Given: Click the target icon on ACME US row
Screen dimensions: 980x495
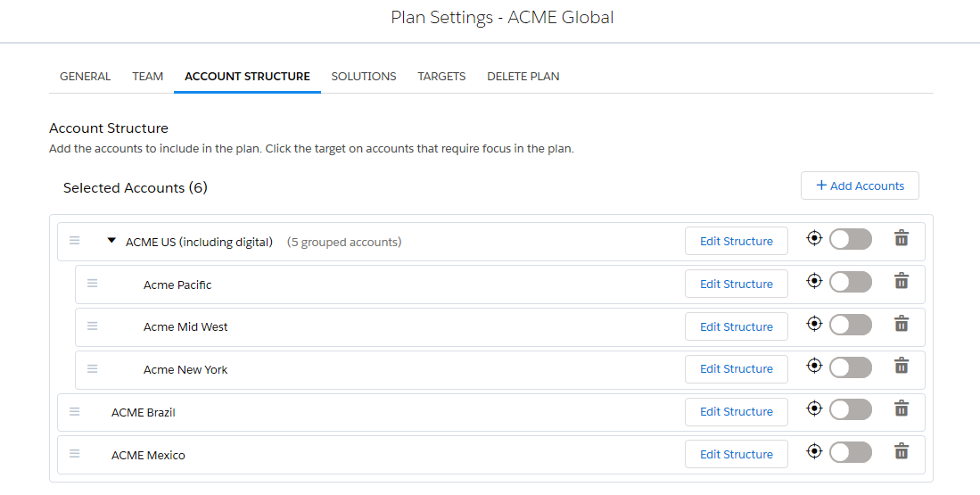Looking at the screenshot, I should pos(814,238).
